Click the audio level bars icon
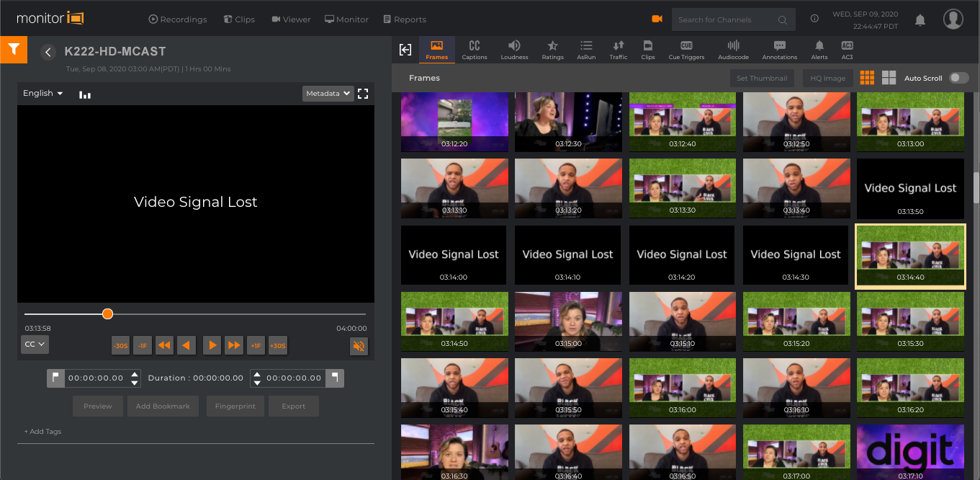 (85, 94)
